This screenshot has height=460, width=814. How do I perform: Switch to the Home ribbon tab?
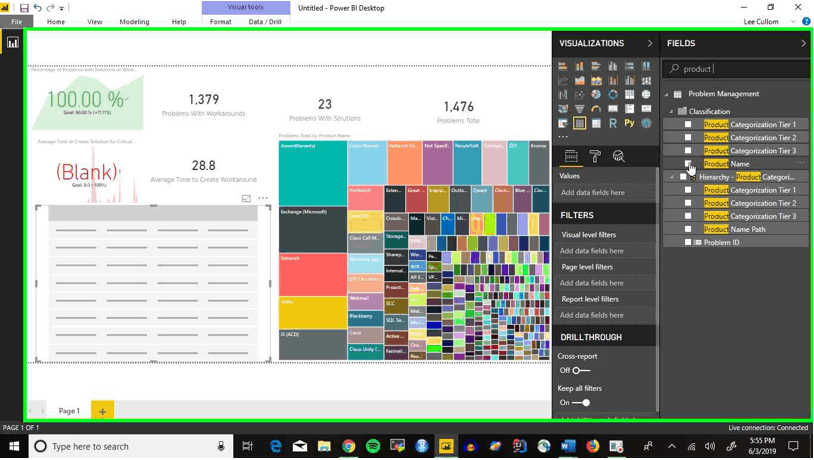click(56, 22)
